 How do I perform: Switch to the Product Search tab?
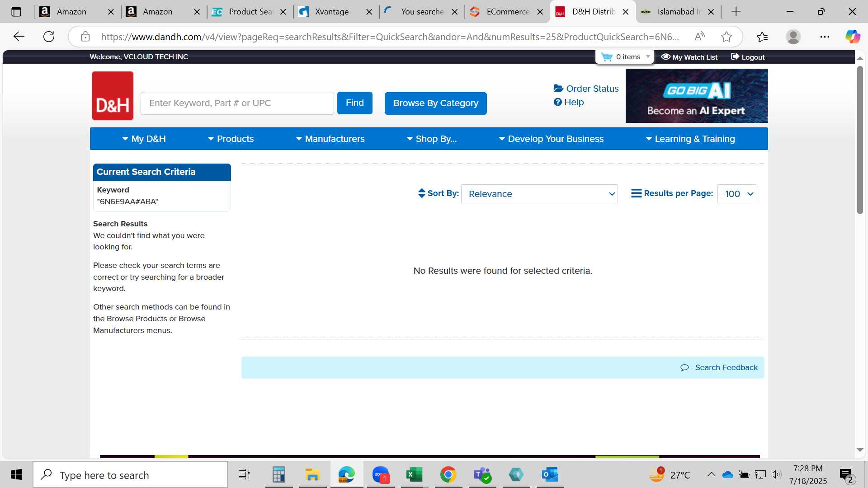249,12
